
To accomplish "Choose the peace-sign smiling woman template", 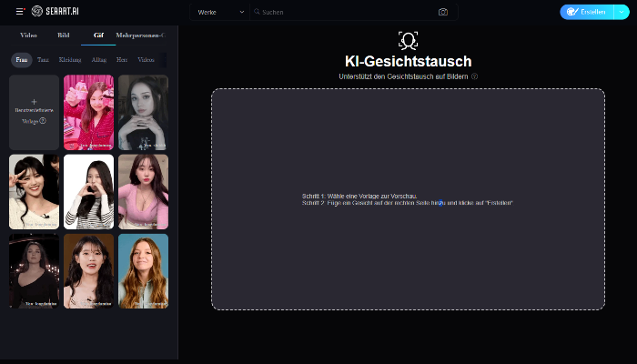I will point(35,192).
